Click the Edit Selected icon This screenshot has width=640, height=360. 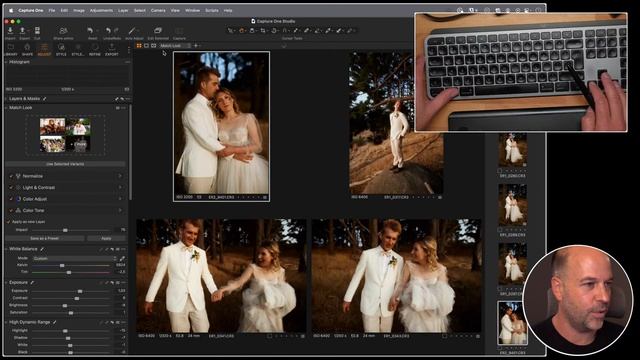(158, 31)
